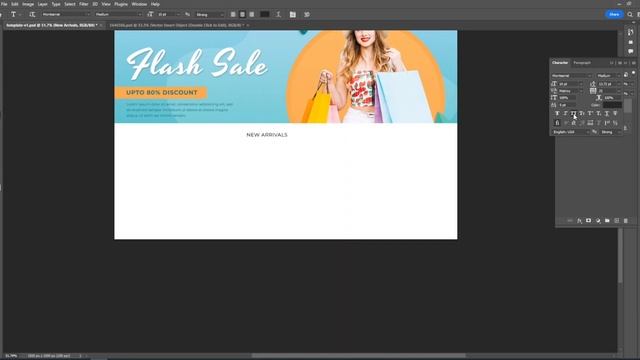Viewport: 640px width, 360px height.
Task: Create new adjustment layer icon
Action: (x=598, y=221)
